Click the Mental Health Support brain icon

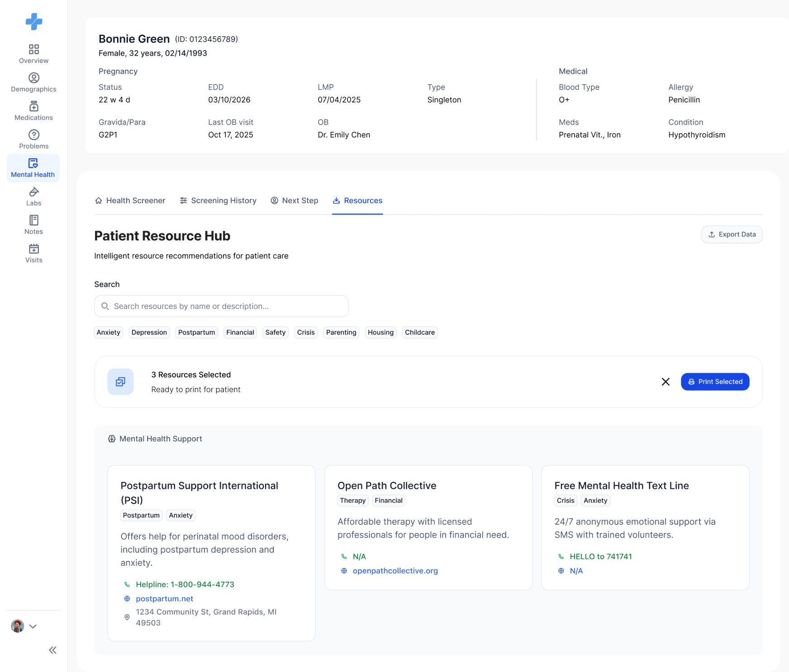pos(112,439)
